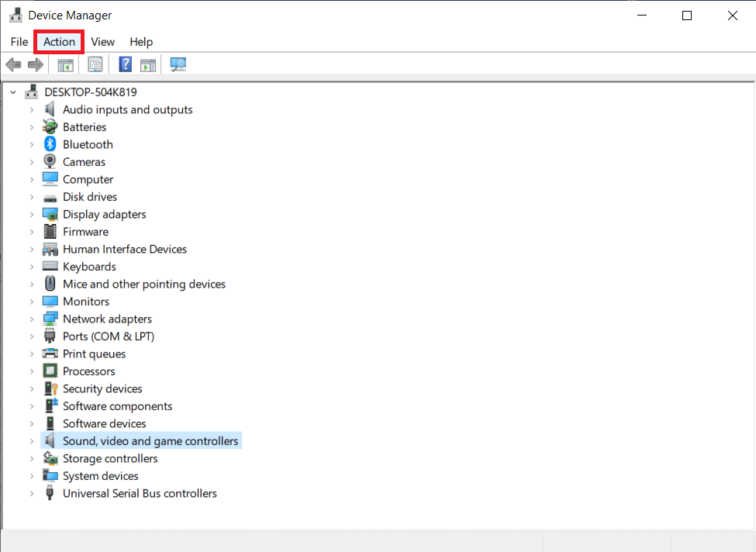This screenshot has width=756, height=552.
Task: Select Mice and other pointing devices
Action: 144,284
